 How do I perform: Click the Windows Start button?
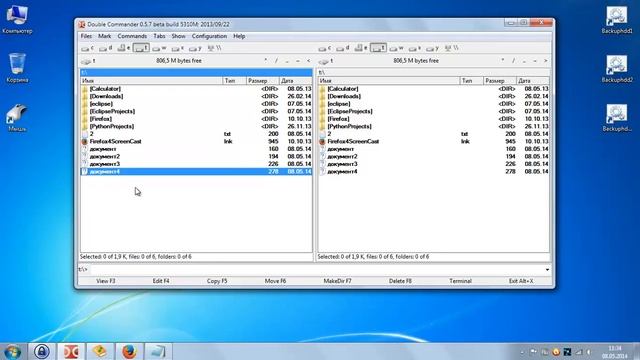[13, 351]
